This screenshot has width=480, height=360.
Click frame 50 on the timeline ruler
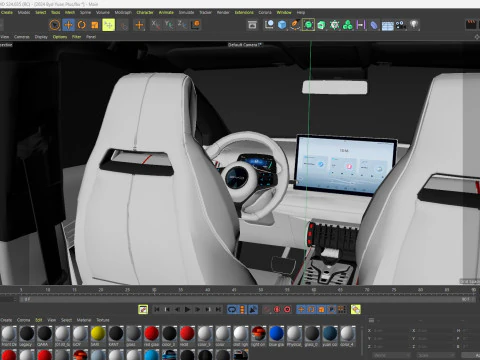261,290
